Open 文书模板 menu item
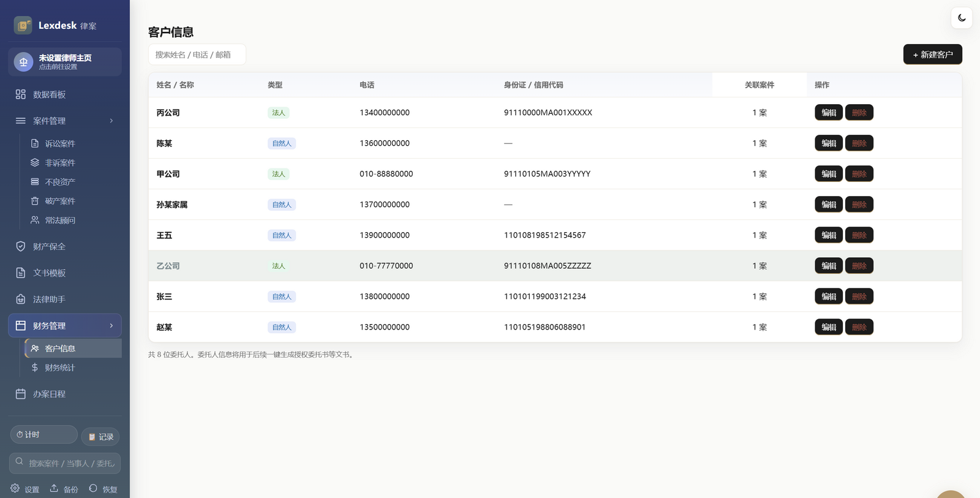Viewport: 980px width, 498px height. point(65,273)
